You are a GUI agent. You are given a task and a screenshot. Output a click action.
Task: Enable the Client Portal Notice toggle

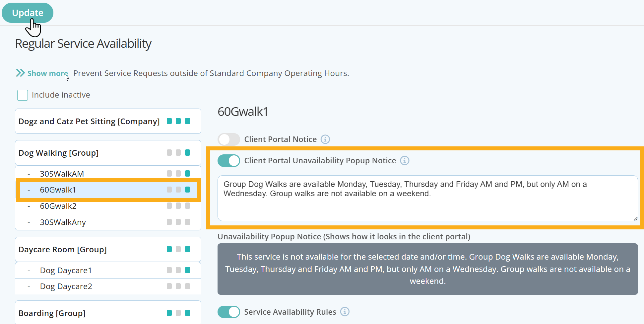tap(228, 139)
